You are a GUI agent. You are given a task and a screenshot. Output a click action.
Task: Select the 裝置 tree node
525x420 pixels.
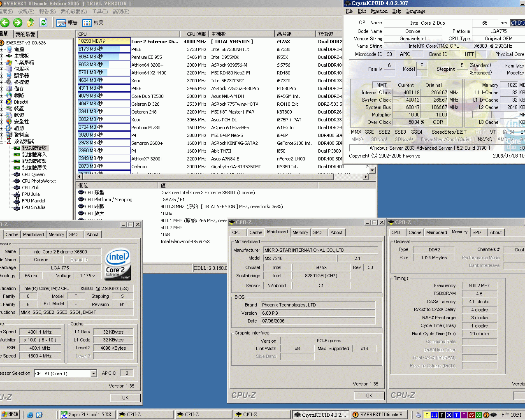19,109
